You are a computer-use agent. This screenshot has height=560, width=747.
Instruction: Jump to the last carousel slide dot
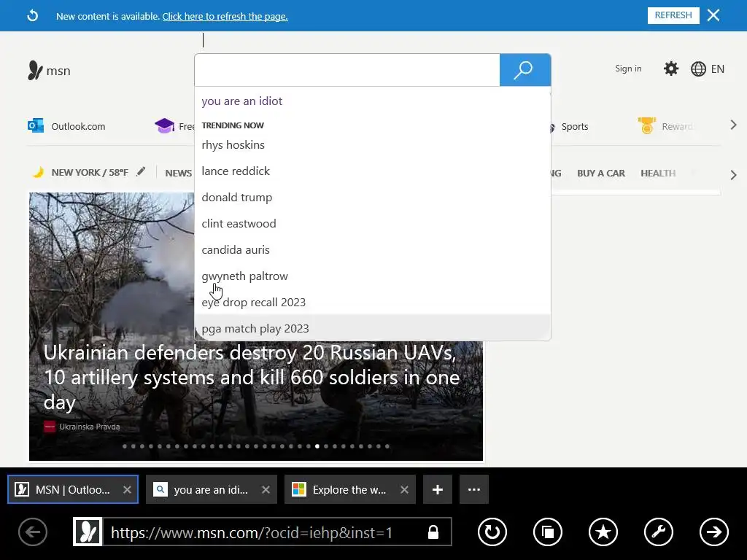click(387, 446)
